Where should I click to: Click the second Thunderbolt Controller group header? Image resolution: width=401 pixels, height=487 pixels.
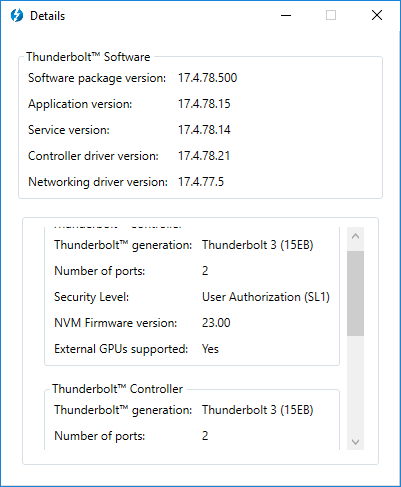tap(117, 389)
